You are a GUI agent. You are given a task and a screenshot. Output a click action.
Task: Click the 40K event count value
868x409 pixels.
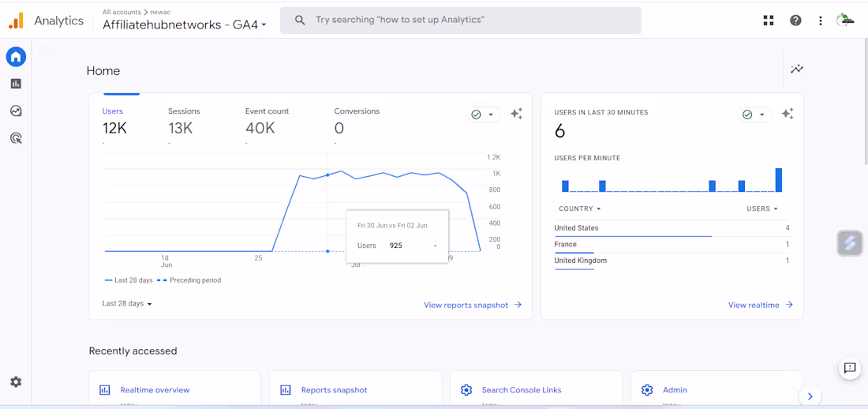click(x=260, y=129)
